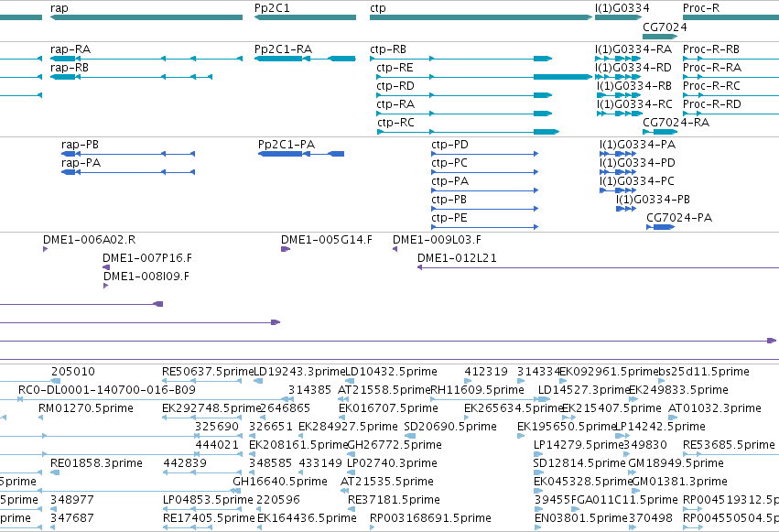779x532 pixels.
Task: Select protein ctp-PA
Action: click(x=450, y=181)
